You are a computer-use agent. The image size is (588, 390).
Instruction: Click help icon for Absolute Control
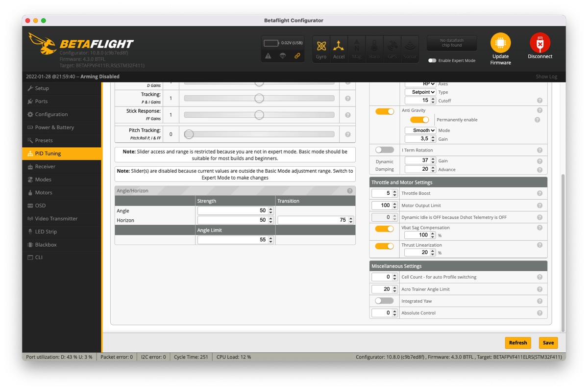[539, 313]
